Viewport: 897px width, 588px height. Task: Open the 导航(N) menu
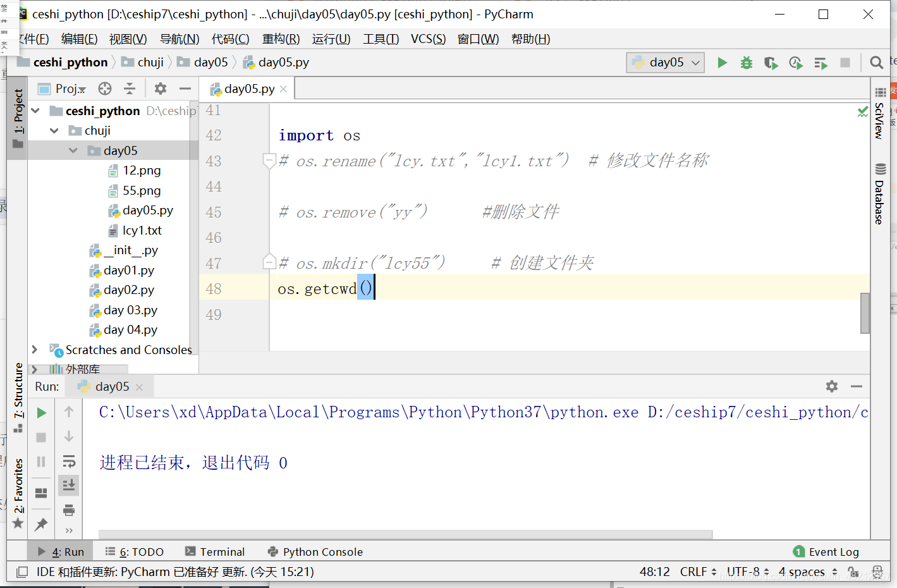point(180,39)
